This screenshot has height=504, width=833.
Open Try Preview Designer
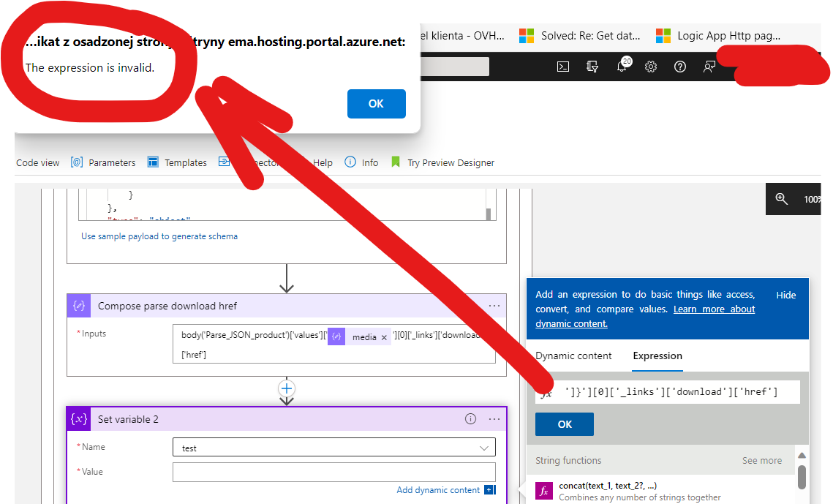[x=451, y=162]
